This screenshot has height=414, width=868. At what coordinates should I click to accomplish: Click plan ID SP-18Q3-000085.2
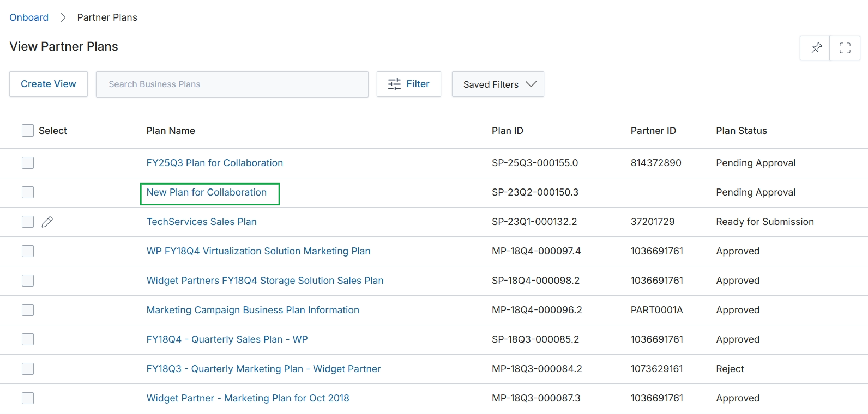(x=535, y=339)
